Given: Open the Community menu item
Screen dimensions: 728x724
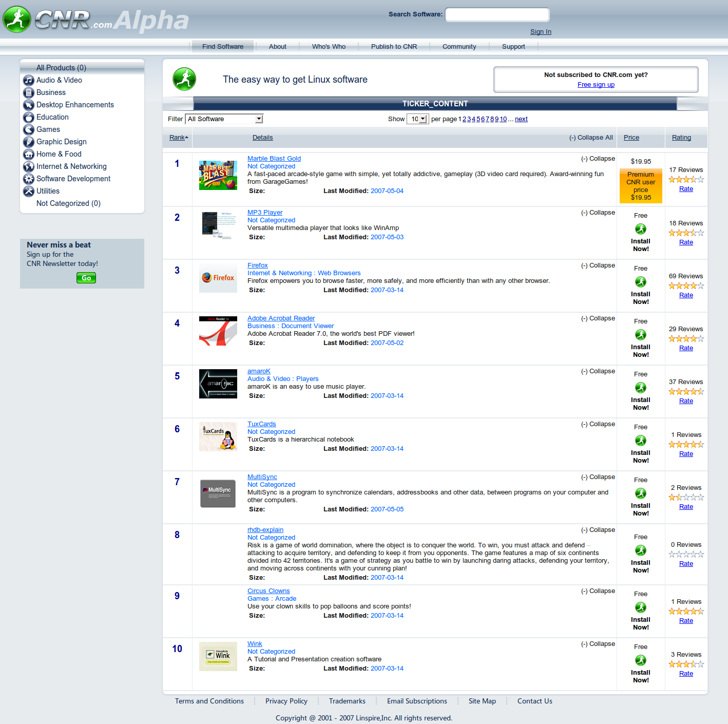Looking at the screenshot, I should pyautogui.click(x=459, y=46).
